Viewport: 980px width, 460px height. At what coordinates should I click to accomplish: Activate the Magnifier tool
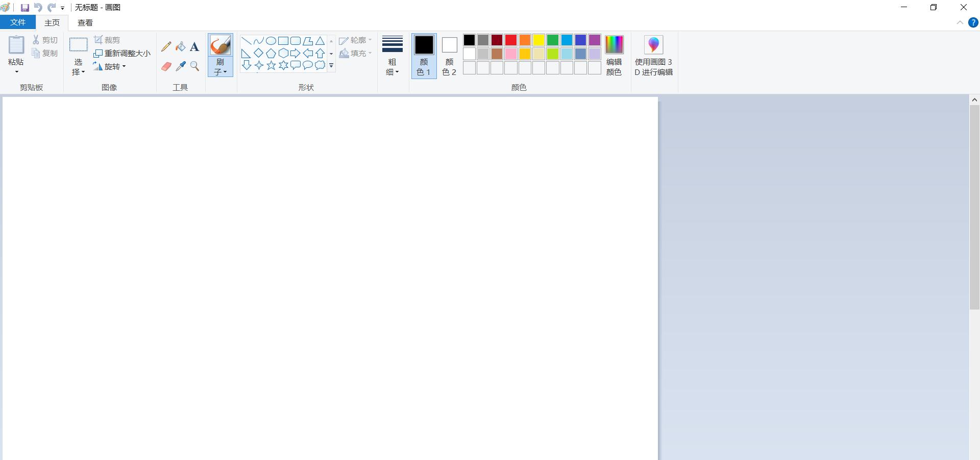coord(194,66)
